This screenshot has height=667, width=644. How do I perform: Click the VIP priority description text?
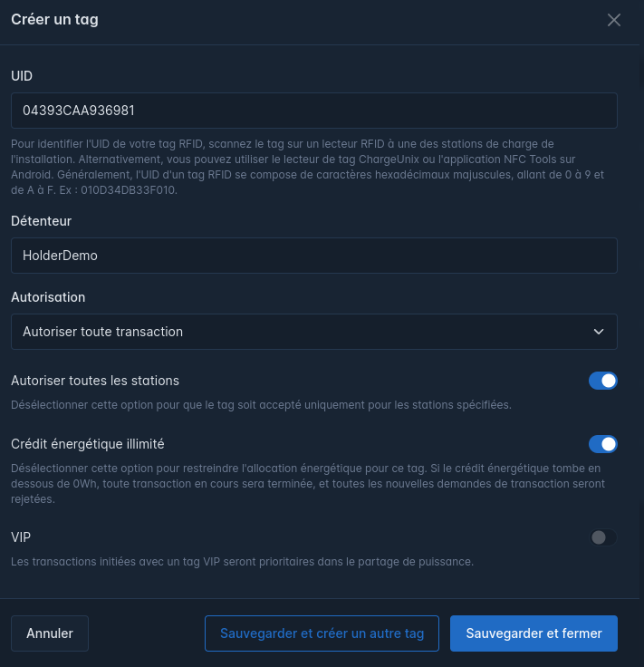(243, 562)
